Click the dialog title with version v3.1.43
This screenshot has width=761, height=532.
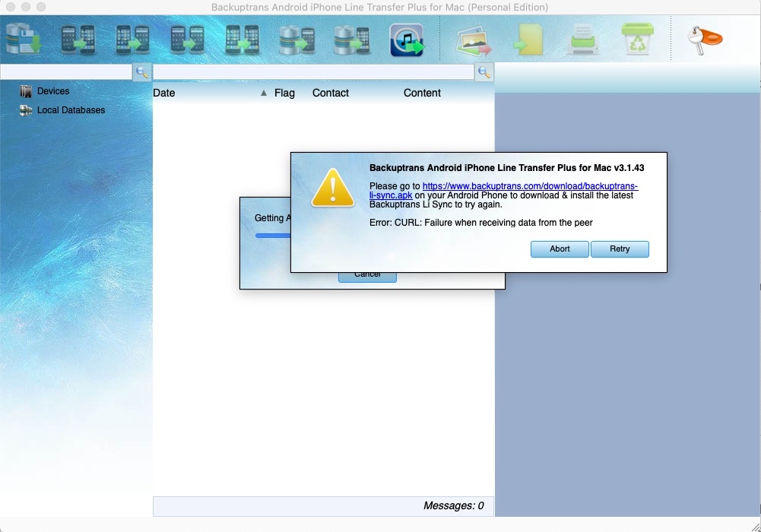click(506, 168)
